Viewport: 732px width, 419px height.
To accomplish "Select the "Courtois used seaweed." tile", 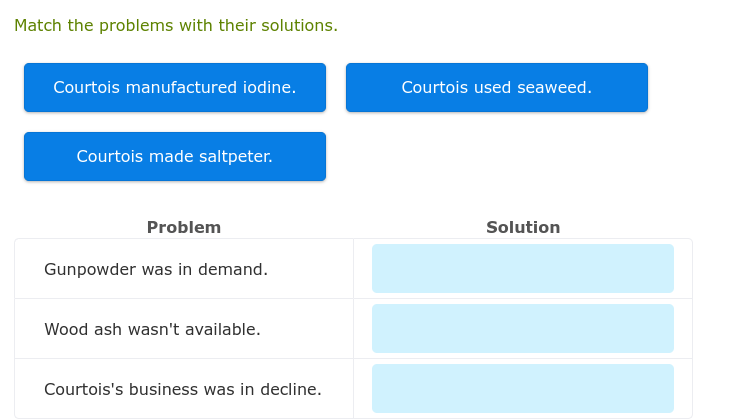I will (x=496, y=88).
